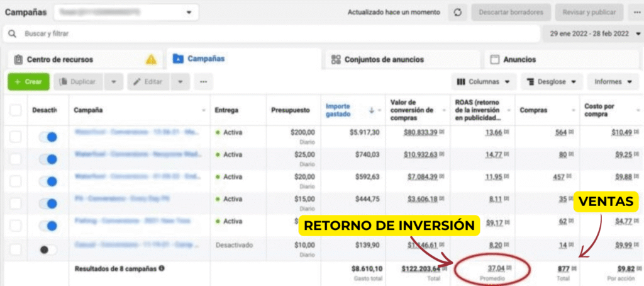Click the info icon beside Resultados de 8 campañas

click(x=162, y=268)
